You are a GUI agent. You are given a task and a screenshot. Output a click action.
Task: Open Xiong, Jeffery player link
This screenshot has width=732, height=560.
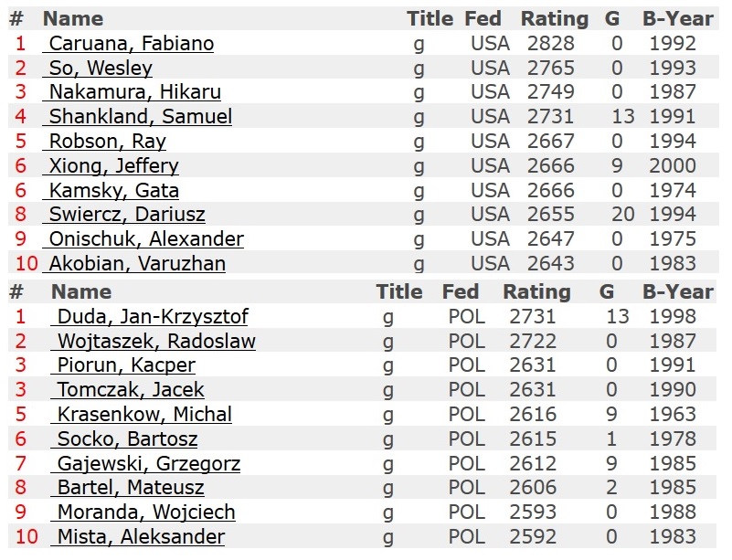(111, 166)
